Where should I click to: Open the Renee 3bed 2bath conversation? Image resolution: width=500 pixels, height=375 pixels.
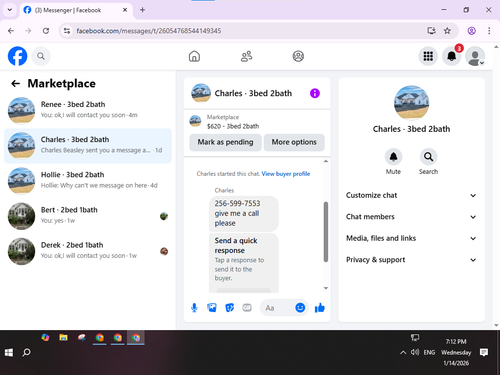(88, 110)
